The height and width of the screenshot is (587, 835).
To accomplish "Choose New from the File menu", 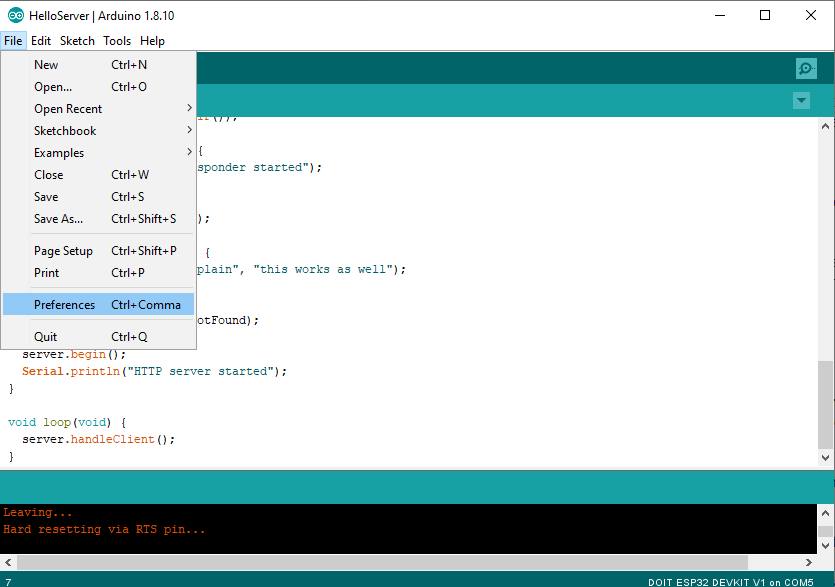I will (99, 65).
